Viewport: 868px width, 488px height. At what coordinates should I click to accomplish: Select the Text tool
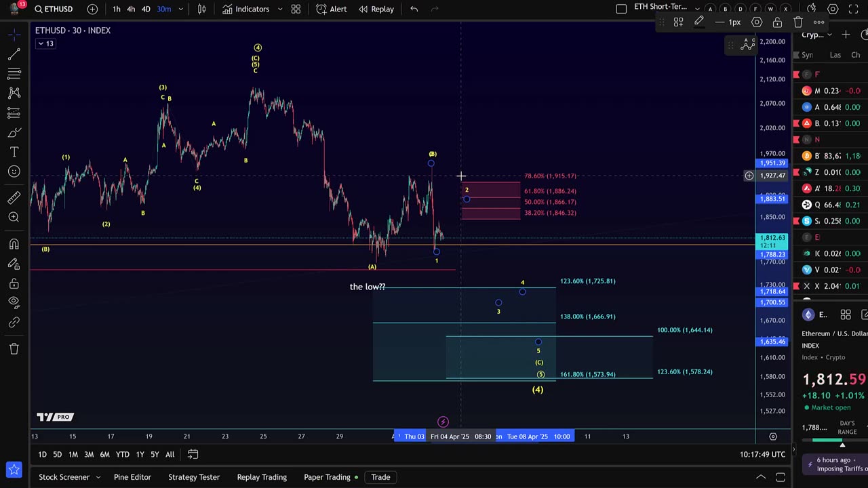coord(14,152)
